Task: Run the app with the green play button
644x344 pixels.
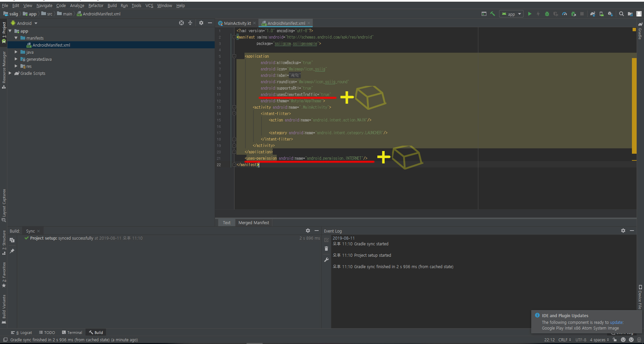Action: point(530,14)
